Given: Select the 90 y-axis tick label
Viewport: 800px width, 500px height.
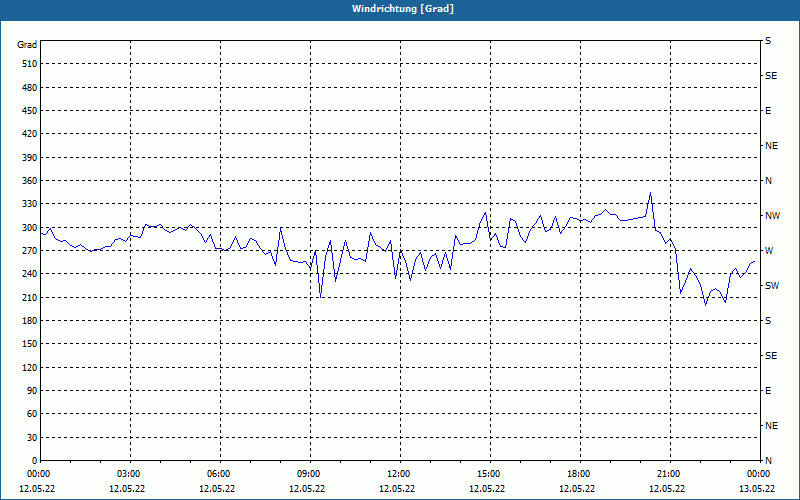Looking at the screenshot, I should 32,391.
